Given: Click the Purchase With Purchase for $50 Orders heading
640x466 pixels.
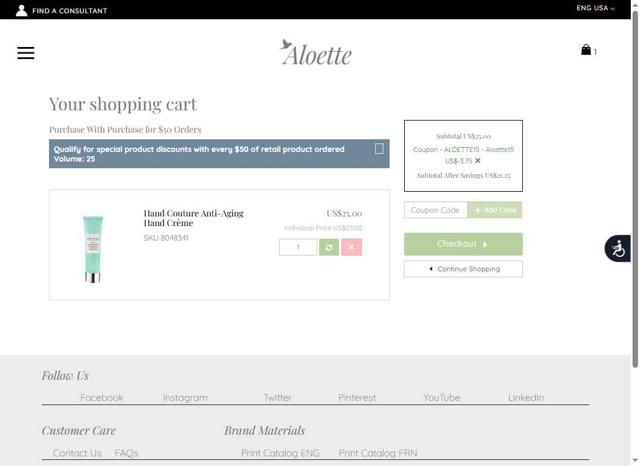Looking at the screenshot, I should (x=125, y=129).
